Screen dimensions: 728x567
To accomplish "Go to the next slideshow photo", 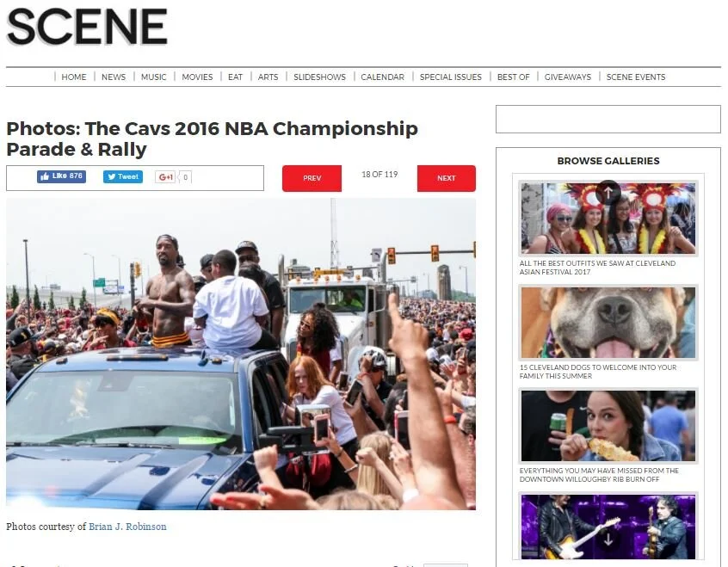I will 446,178.
